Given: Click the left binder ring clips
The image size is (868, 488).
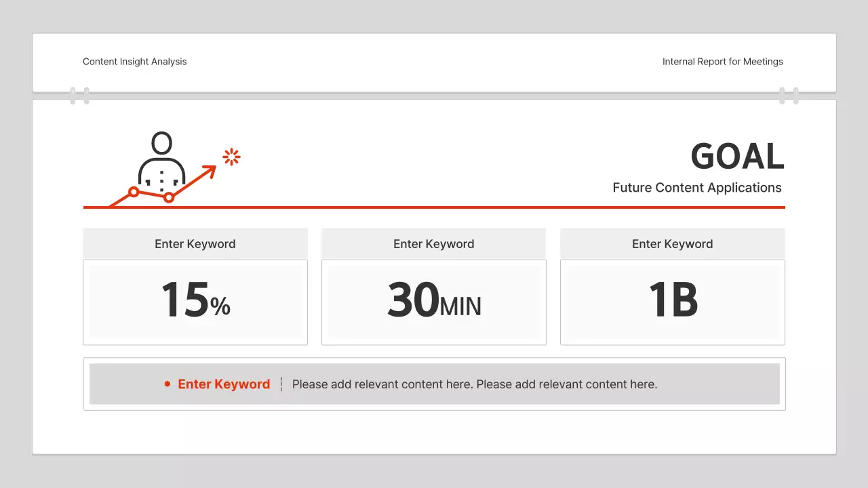Looking at the screenshot, I should point(79,96).
